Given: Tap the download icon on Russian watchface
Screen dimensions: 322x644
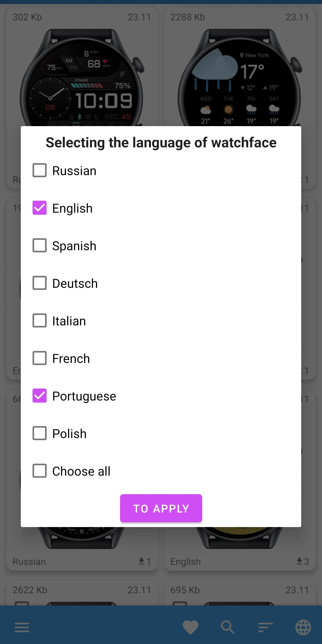Looking at the screenshot, I should pos(142,561).
